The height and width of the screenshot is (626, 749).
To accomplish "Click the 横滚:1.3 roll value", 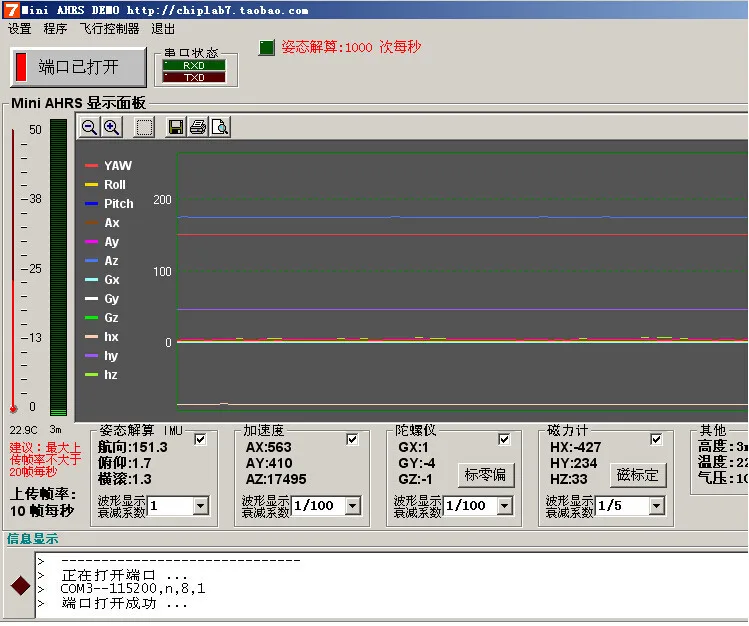I will (125, 479).
